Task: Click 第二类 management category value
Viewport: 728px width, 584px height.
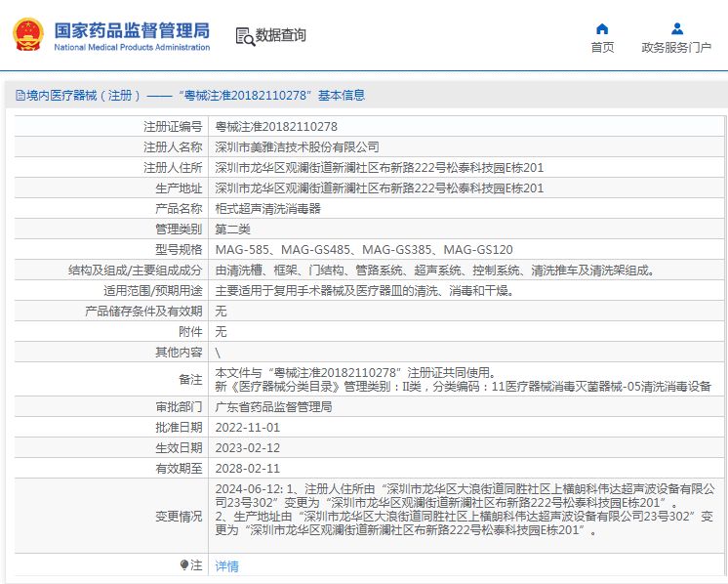Action: tap(232, 229)
